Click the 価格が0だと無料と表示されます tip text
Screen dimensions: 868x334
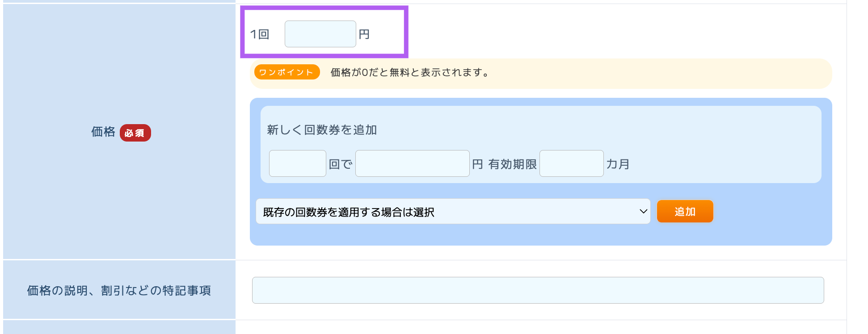(x=410, y=72)
